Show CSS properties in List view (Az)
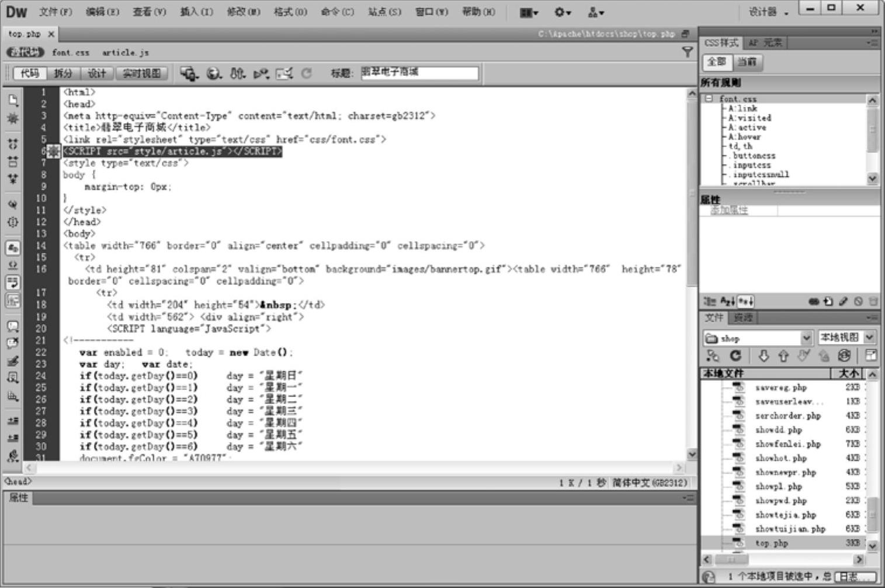This screenshot has width=885, height=588. pyautogui.click(x=727, y=301)
